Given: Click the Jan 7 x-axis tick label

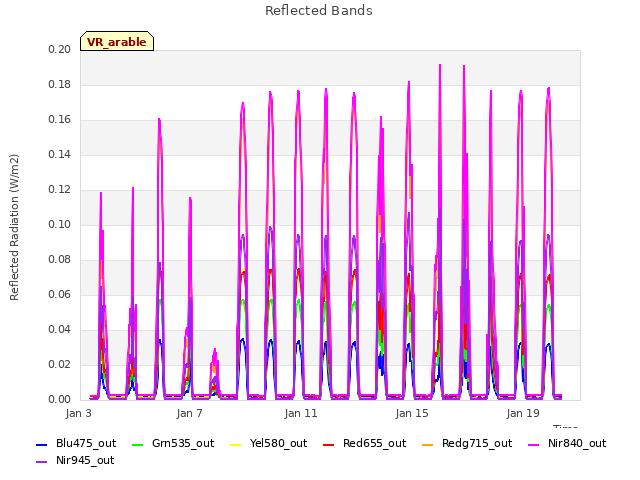Looking at the screenshot, I should [189, 413].
